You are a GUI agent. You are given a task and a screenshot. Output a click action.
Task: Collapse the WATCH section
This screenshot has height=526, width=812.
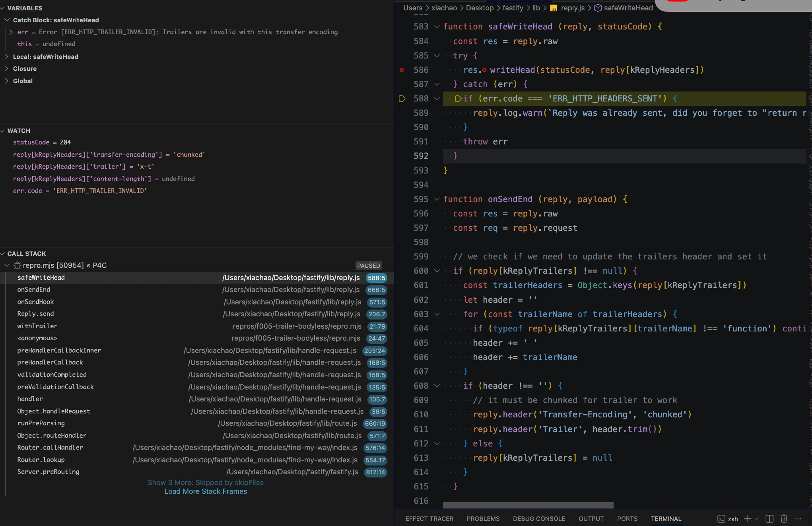point(3,131)
